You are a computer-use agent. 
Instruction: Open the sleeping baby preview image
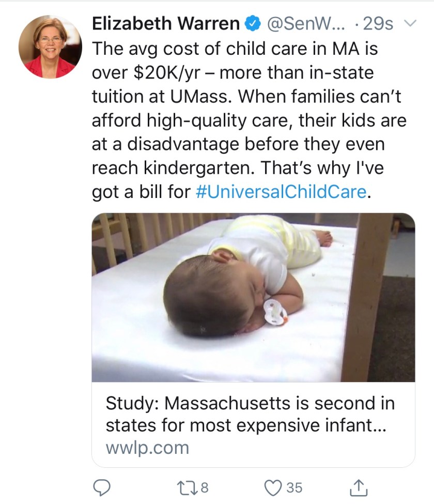click(x=253, y=297)
